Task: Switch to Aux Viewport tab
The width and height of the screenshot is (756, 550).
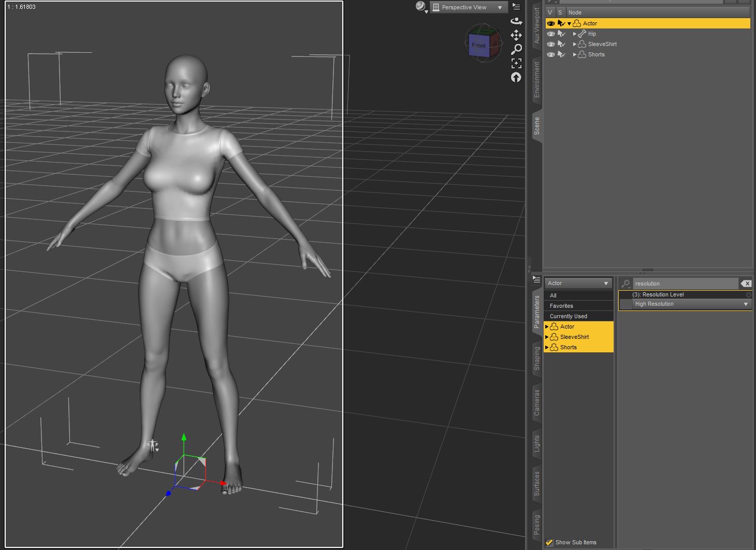Action: pos(536,26)
